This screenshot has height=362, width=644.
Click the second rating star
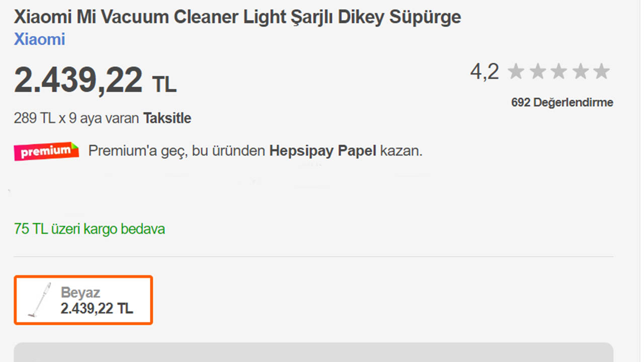coord(538,72)
